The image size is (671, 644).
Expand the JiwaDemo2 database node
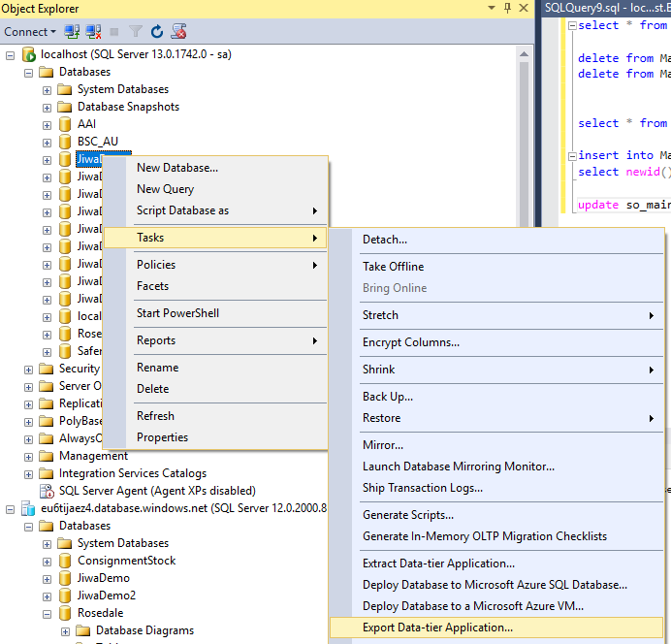coord(48,596)
